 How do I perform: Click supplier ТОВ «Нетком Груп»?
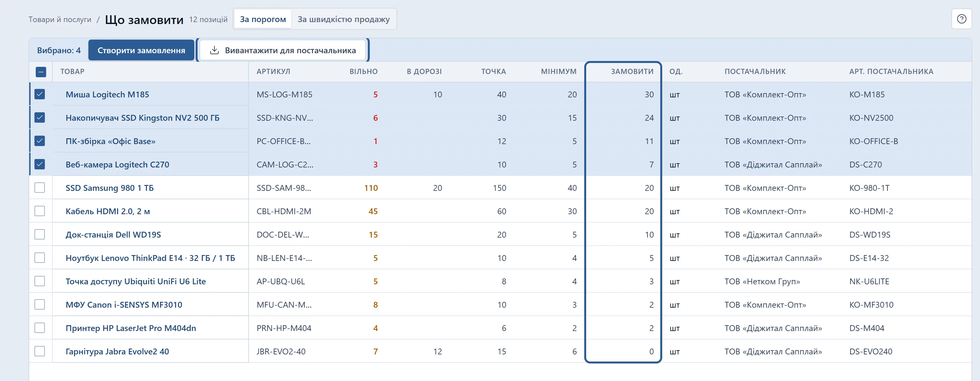point(762,281)
